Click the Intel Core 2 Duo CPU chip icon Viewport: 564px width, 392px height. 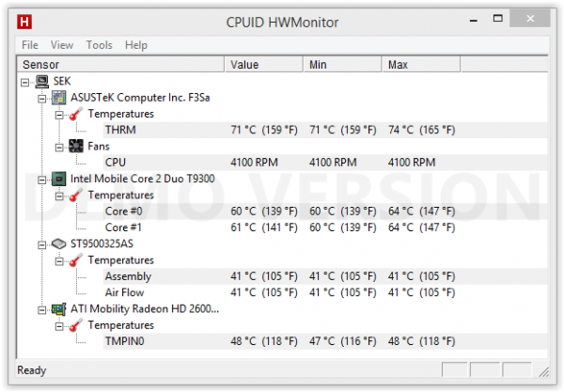click(59, 179)
